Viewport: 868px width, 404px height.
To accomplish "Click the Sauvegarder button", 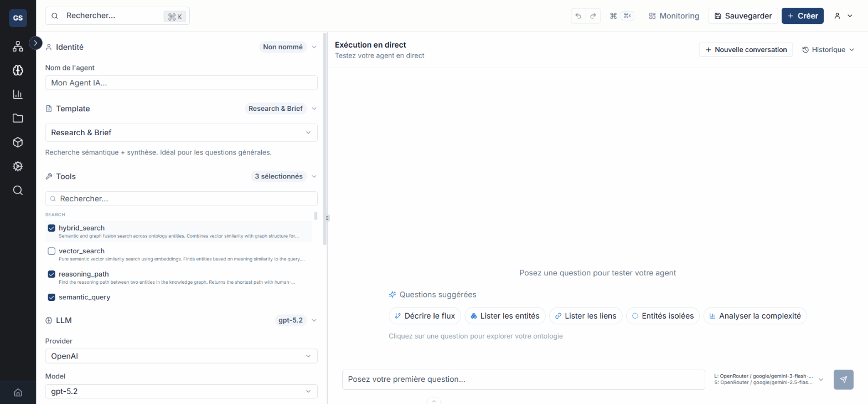I will coord(743,16).
